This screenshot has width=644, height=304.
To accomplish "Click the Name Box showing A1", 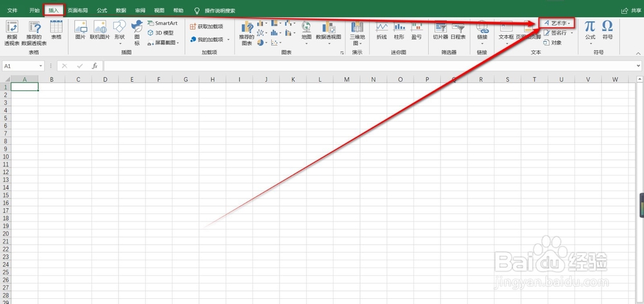I will point(21,66).
